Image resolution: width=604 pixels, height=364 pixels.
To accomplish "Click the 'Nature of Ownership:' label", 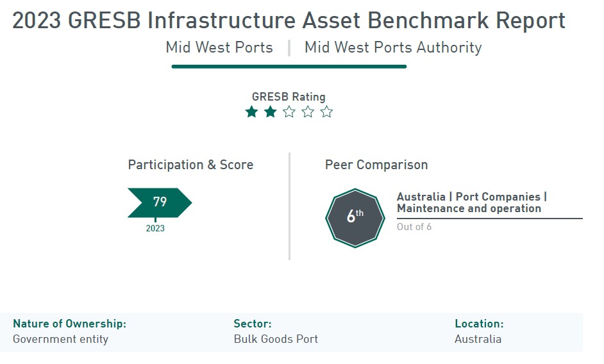I will pos(70,324).
